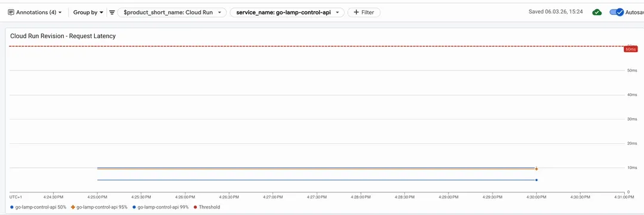Click the red 60ms threshold label

click(x=630, y=49)
